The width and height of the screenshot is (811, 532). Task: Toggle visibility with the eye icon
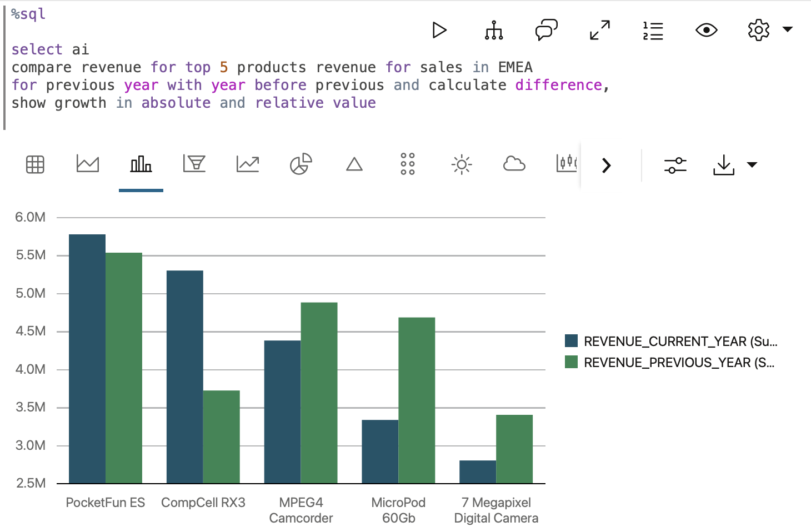coord(707,30)
